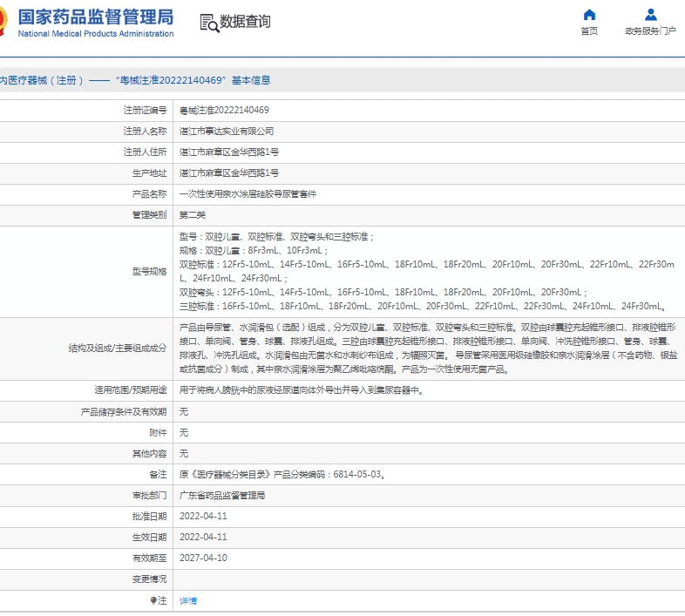Click the 适用范围/预期用途 row label
Screen dimensions: 685x616
131,390
